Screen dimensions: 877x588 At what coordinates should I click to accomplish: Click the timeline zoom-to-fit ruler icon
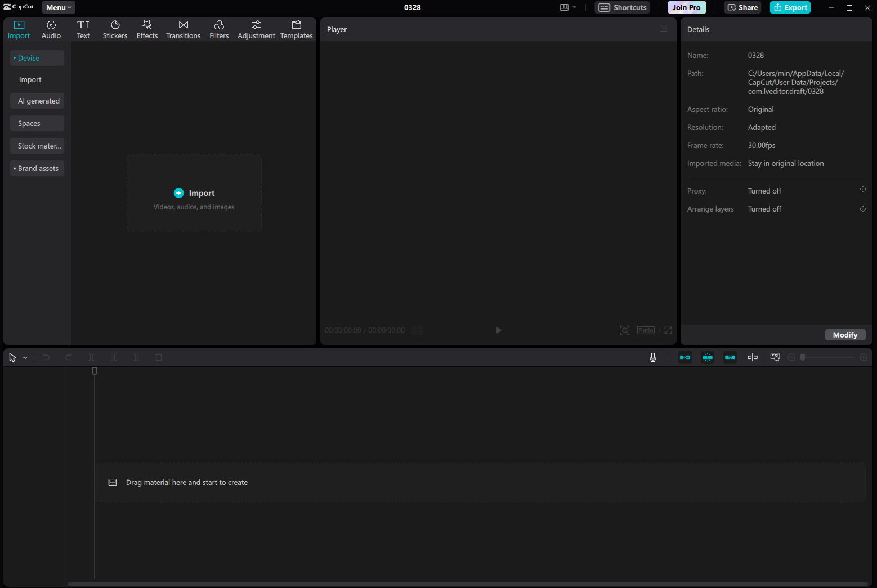click(x=775, y=357)
